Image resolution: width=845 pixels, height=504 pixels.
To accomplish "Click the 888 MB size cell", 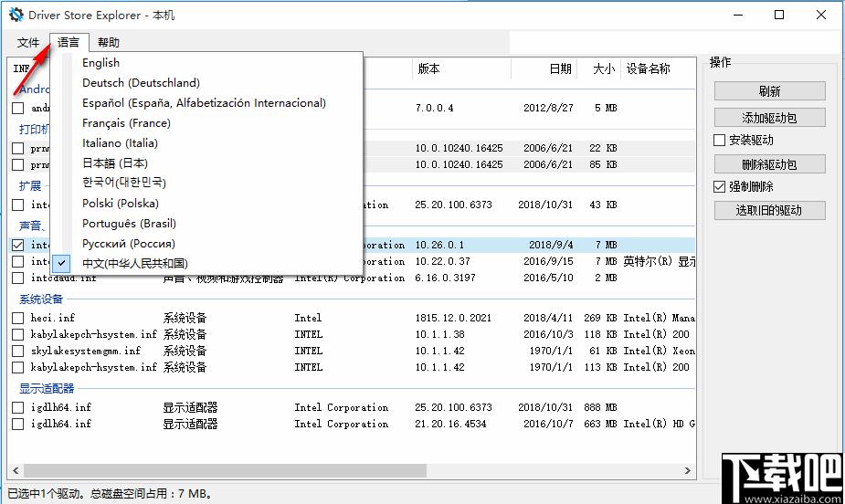I will pos(600,407).
